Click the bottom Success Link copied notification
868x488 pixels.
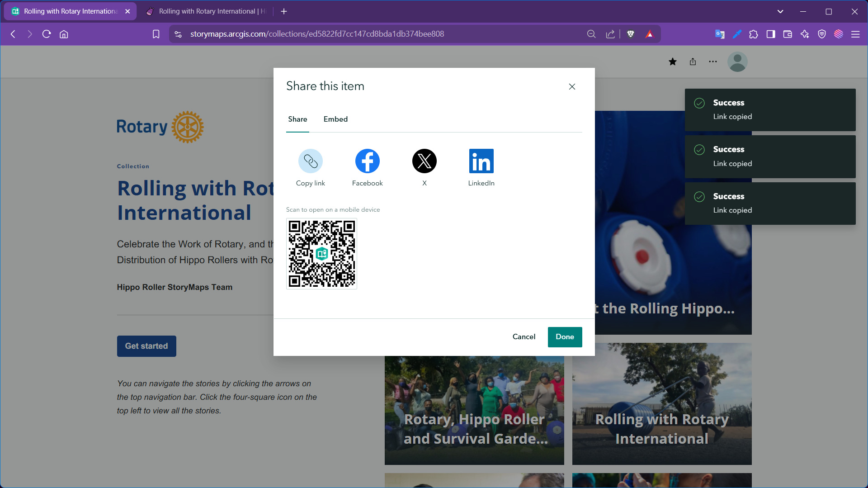(x=770, y=204)
